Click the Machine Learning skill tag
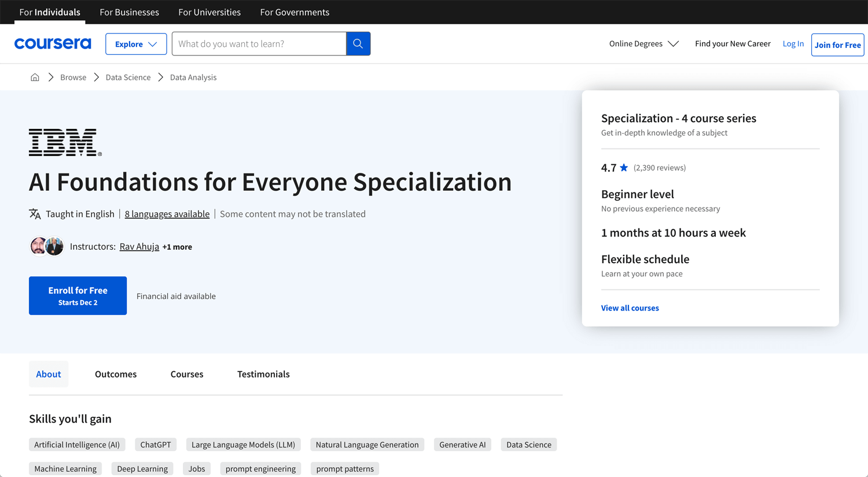This screenshot has width=868, height=477. coord(65,469)
